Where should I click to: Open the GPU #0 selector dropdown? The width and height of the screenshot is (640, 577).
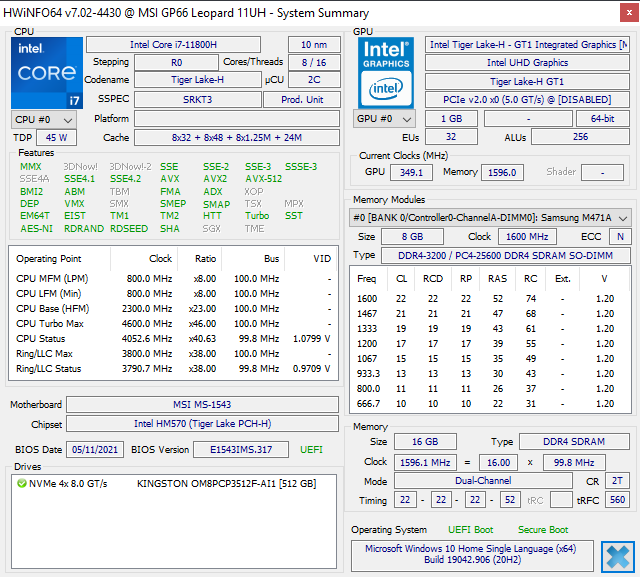384,119
